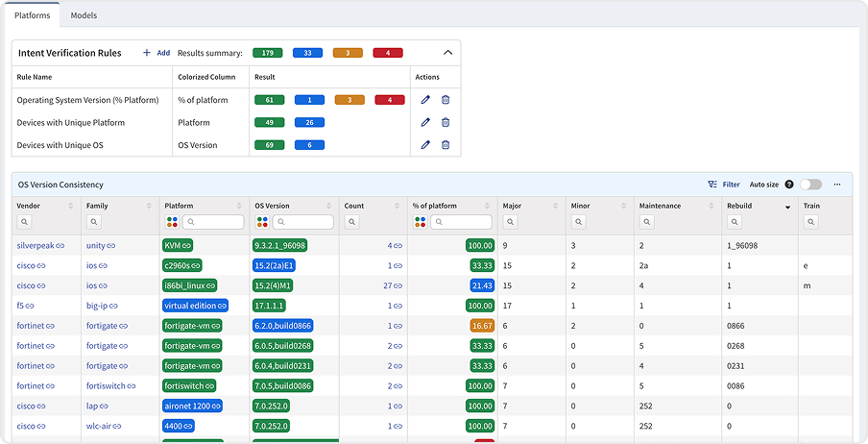Collapse the Intent Verification Rules panel
Viewport: 868px width, 444px height.
coord(447,54)
